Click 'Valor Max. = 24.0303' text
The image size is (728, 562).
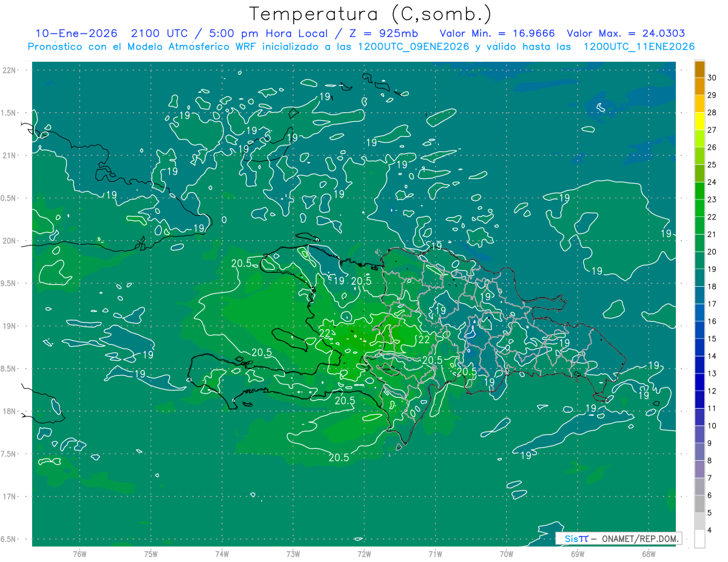click(x=626, y=33)
